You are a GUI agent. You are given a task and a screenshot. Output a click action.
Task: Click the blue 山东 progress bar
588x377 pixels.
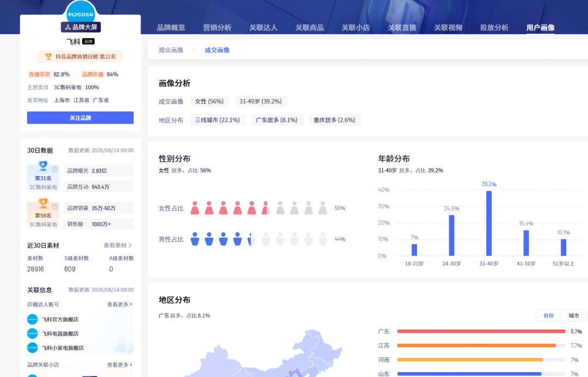(x=469, y=374)
